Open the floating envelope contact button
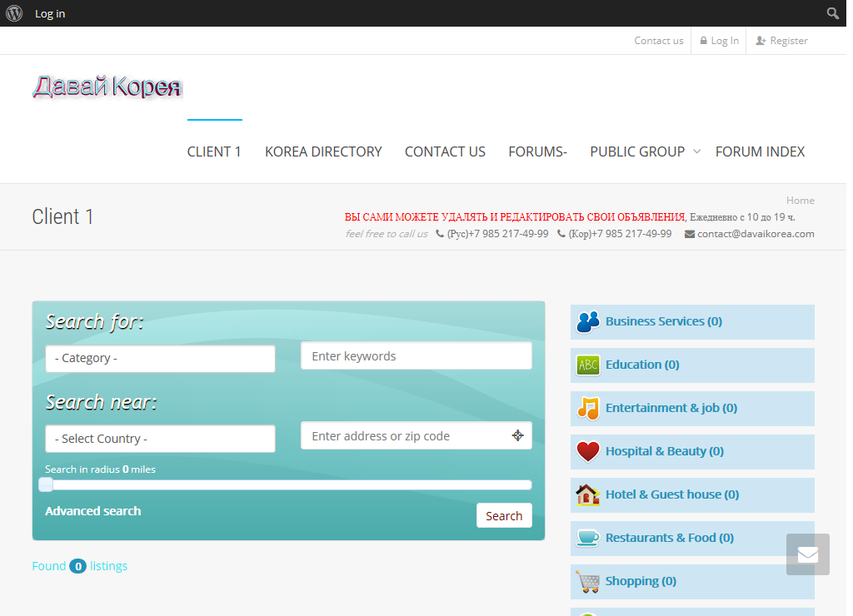 (x=807, y=554)
